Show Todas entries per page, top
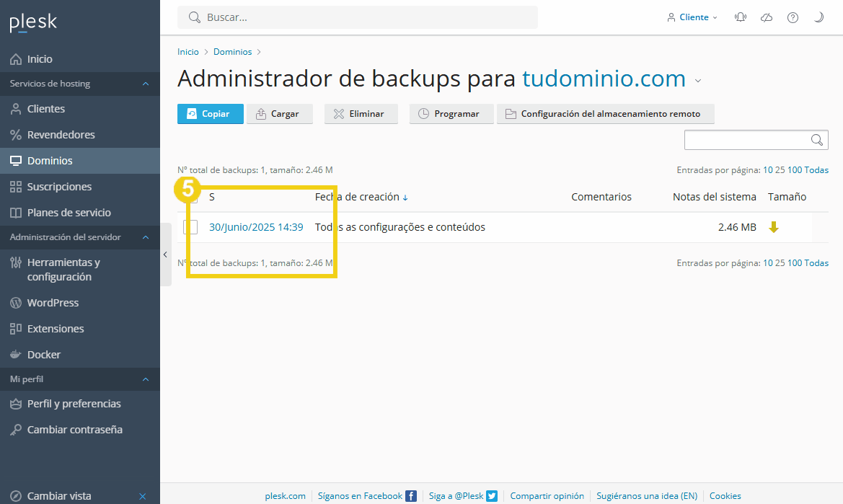The width and height of the screenshot is (843, 504). pyautogui.click(x=816, y=169)
